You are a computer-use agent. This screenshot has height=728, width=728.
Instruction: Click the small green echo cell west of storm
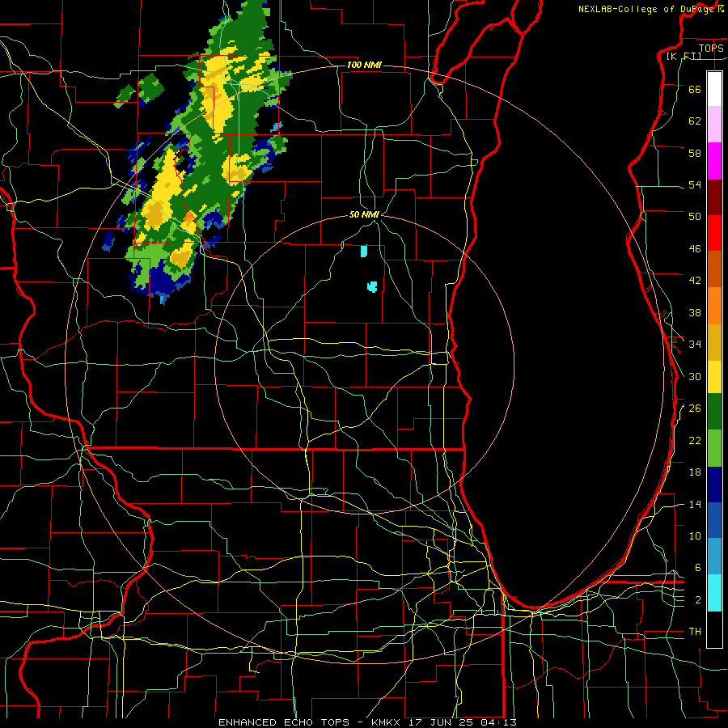pyautogui.click(x=151, y=89)
